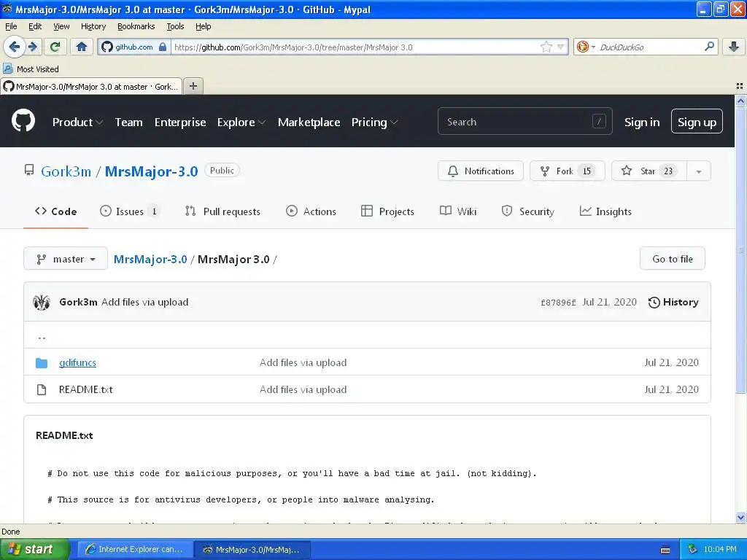Open the Help menu
Screen dimensions: 747x560
(204, 26)
